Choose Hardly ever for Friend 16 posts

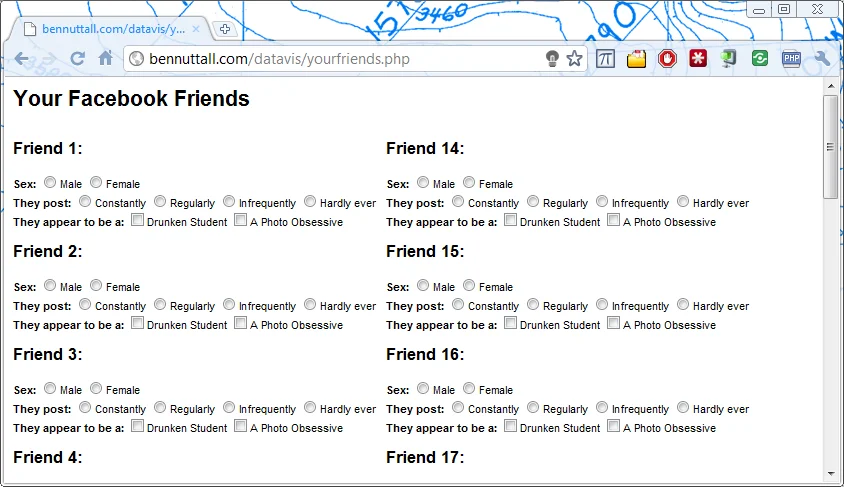click(683, 407)
